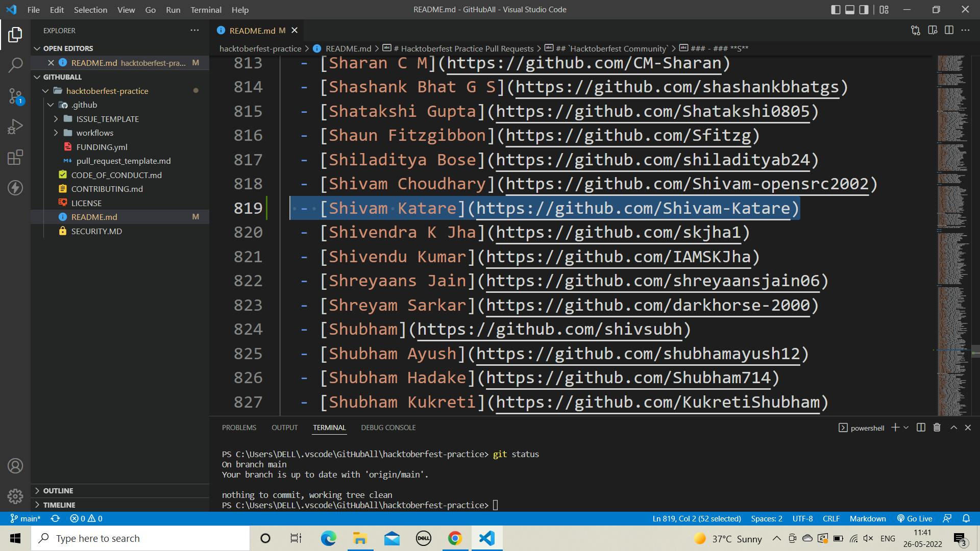Open Google Chrome from taskbar
The image size is (980, 551).
[x=455, y=538]
